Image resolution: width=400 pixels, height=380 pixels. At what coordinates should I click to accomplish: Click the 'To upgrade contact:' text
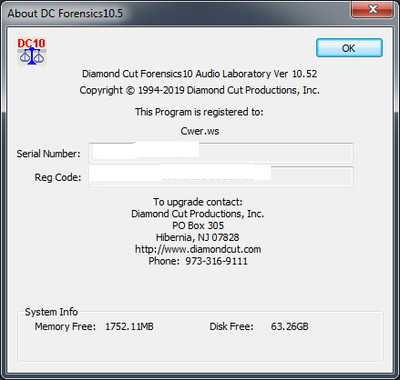pyautogui.click(x=198, y=202)
